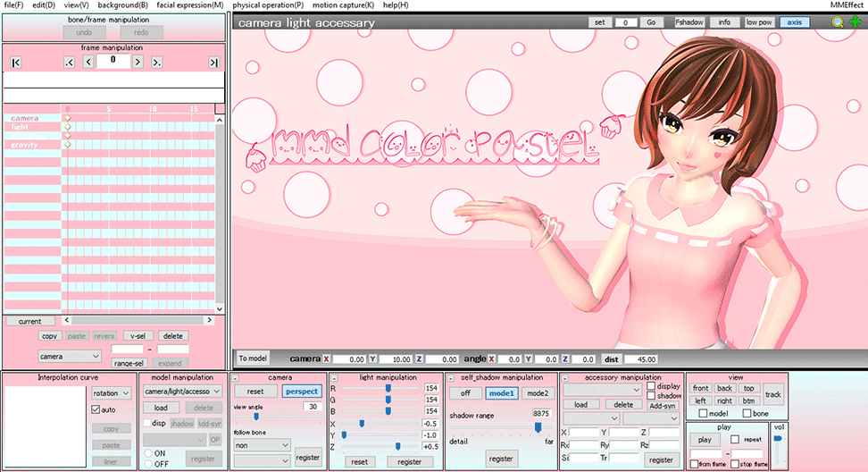The image size is (868, 472).
Task: Open the camera/light/accessory model dropdown
Action: click(x=182, y=392)
